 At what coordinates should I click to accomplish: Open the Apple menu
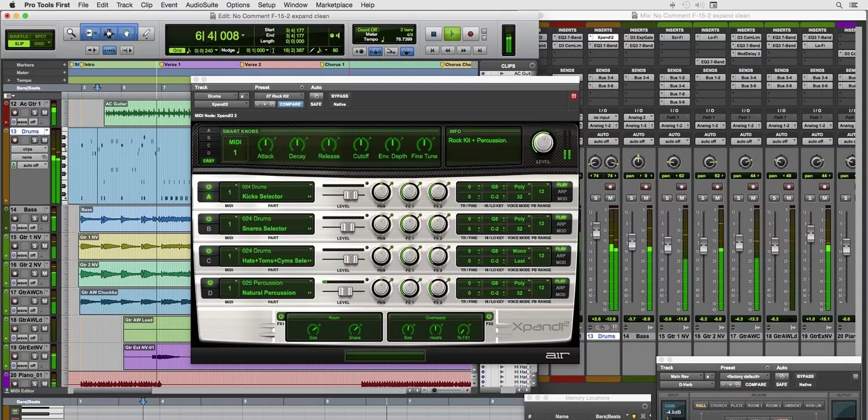[x=12, y=5]
